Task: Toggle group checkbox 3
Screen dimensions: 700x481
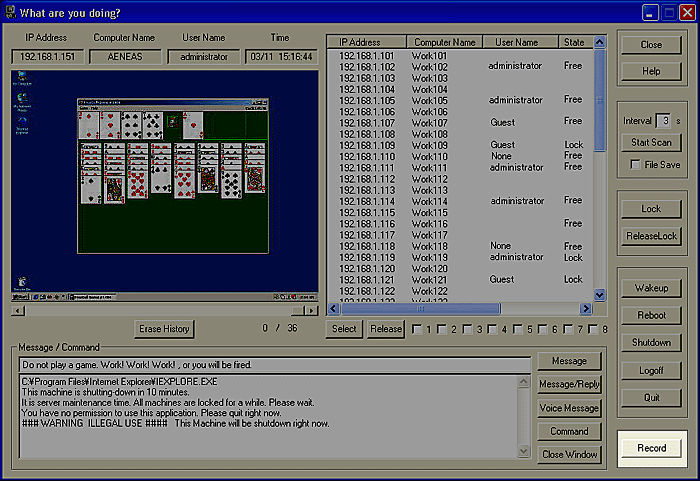Action: tap(467, 329)
